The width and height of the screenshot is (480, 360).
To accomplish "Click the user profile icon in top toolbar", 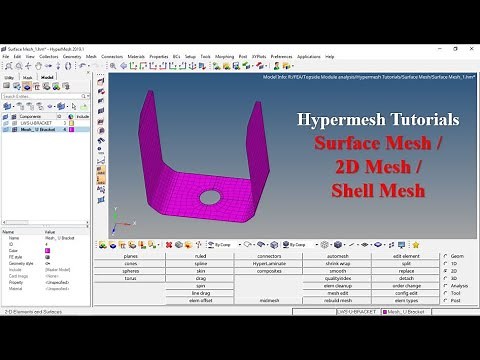I will coord(276,66).
